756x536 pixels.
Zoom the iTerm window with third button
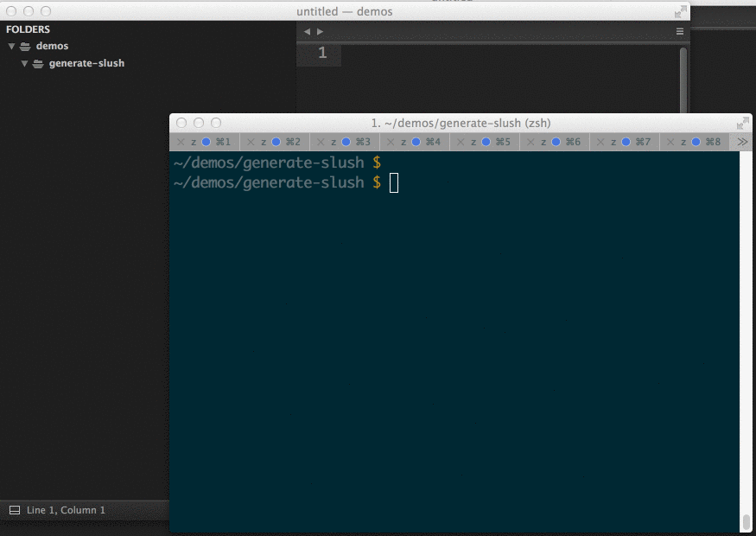click(x=216, y=123)
